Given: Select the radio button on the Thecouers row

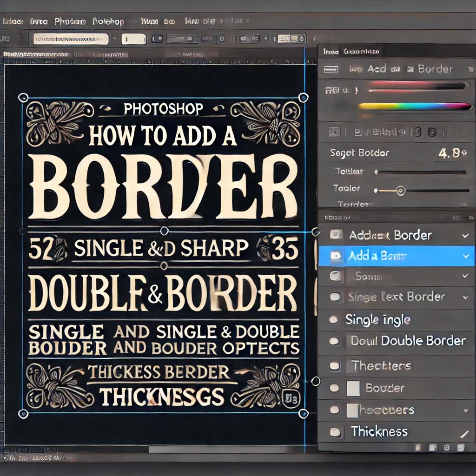Looking at the screenshot, I should [x=335, y=410].
